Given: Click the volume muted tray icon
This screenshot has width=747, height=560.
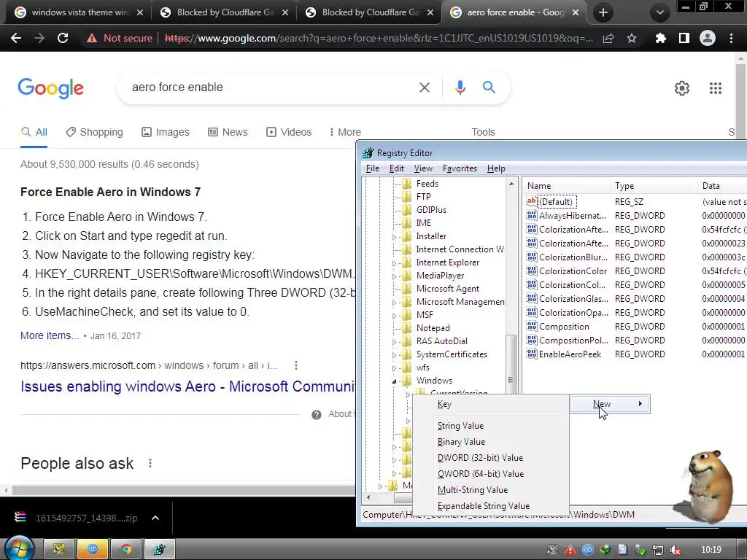Looking at the screenshot, I should pos(675,550).
